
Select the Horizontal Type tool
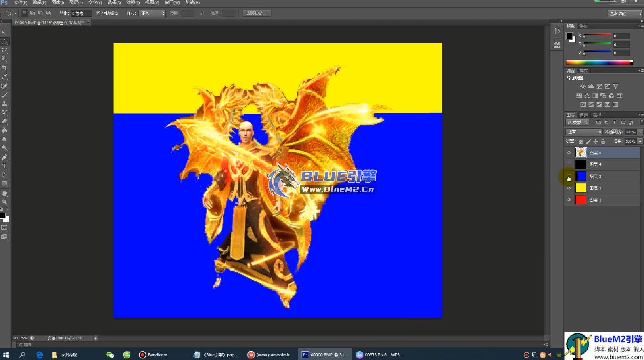coord(4,166)
